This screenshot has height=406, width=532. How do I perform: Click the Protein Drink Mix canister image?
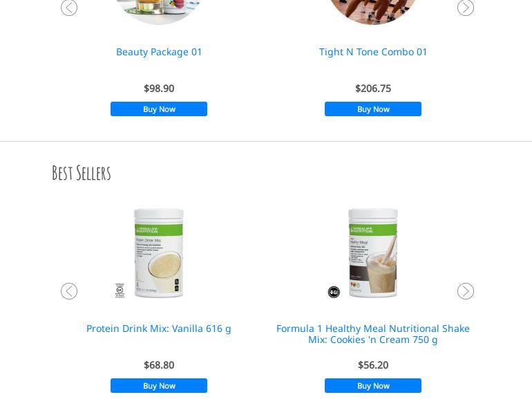(x=159, y=253)
